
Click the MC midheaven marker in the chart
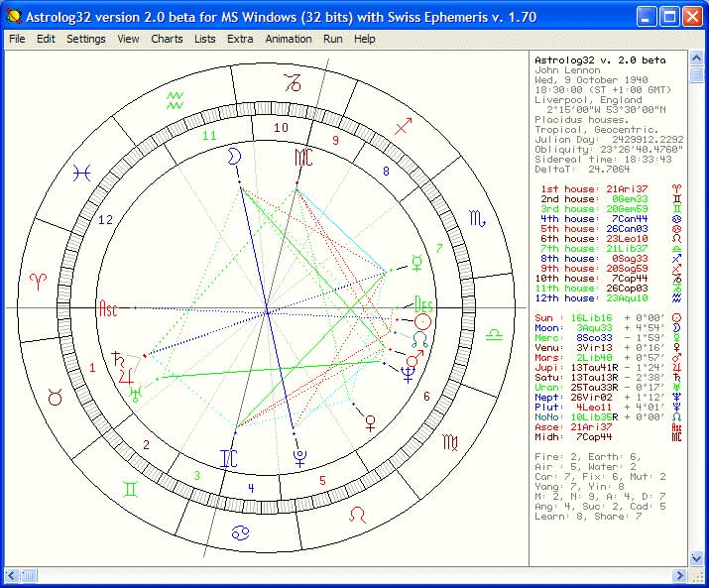pyautogui.click(x=303, y=157)
